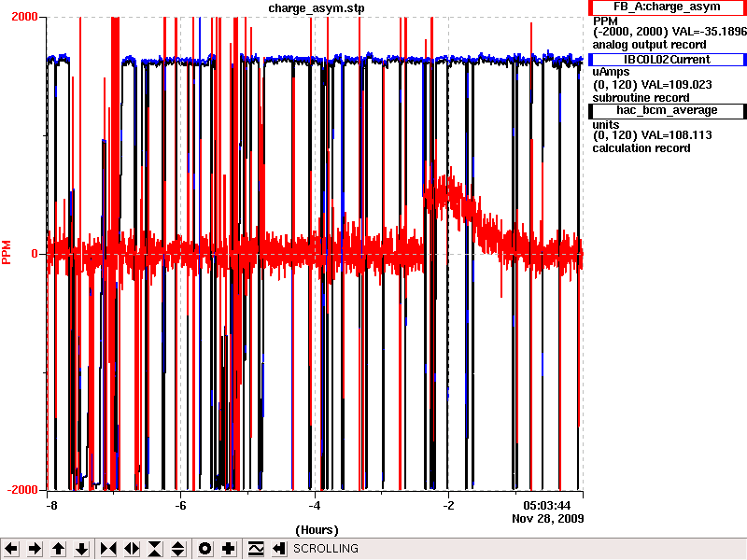Click the SCROLLING status label
The height and width of the screenshot is (560, 747).
click(x=326, y=549)
